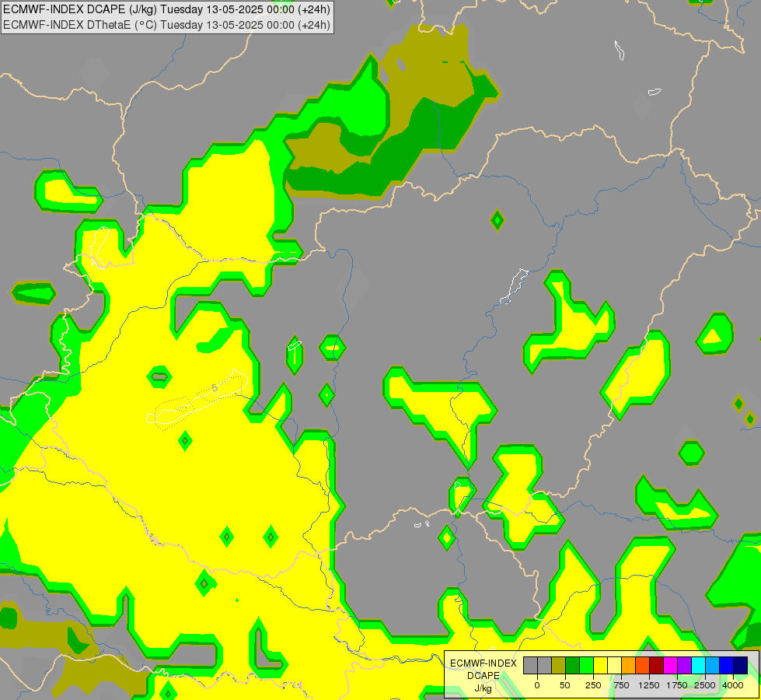Click the pale yellow legend swatch
The image size is (761, 700).
[614, 665]
